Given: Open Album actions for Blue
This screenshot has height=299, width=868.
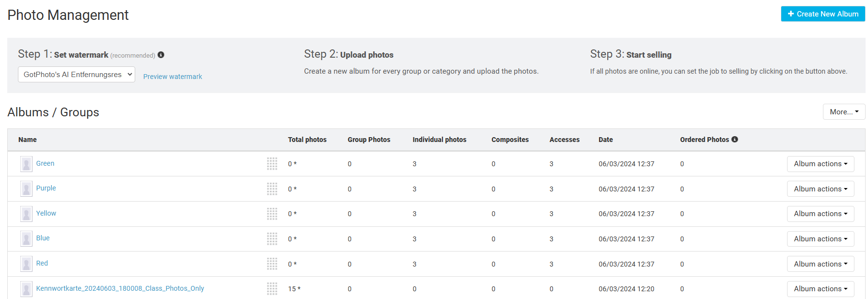Looking at the screenshot, I should point(821,239).
